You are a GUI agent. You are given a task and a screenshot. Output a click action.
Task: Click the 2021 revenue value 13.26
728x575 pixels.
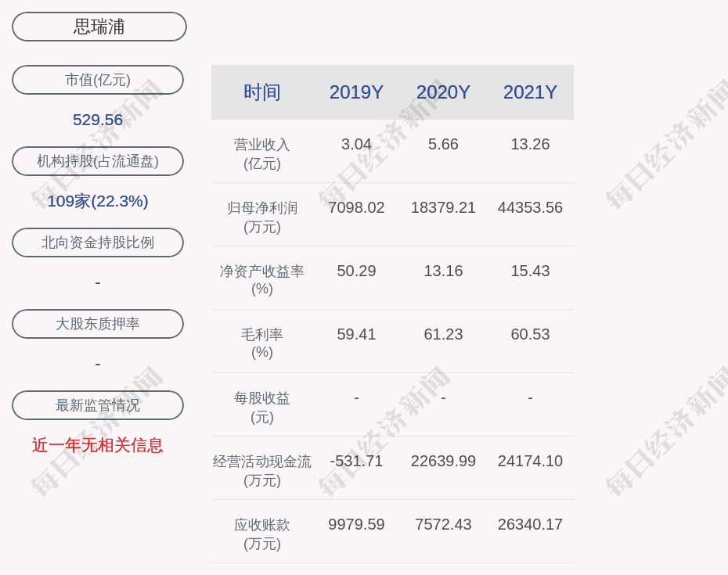(x=530, y=144)
